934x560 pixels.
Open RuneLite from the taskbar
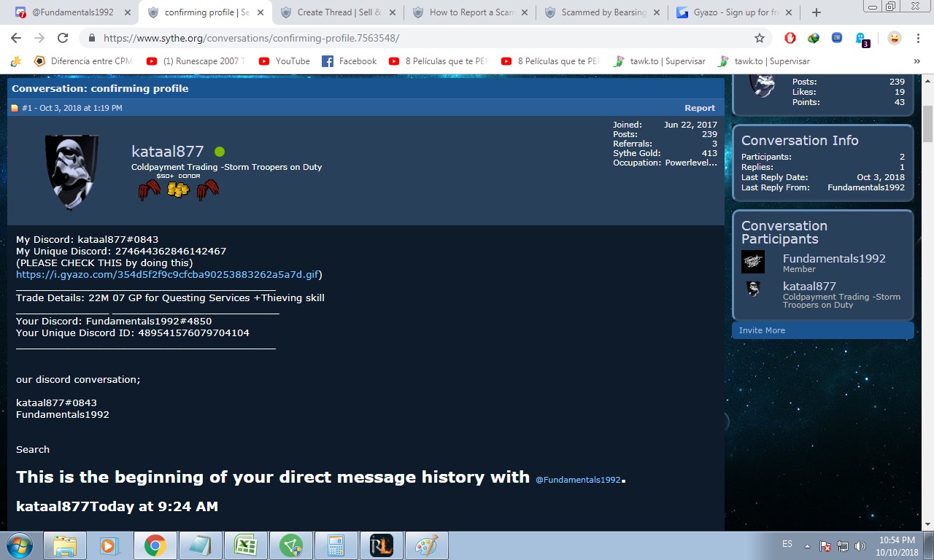click(x=381, y=545)
